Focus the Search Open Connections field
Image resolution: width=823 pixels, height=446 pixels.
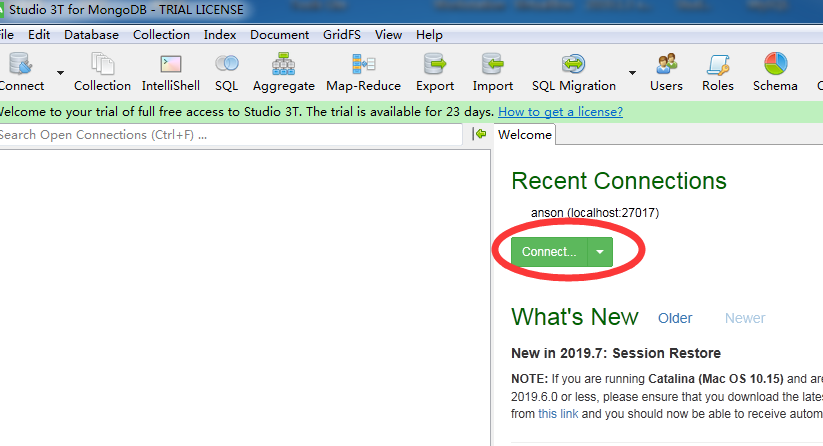[230, 135]
